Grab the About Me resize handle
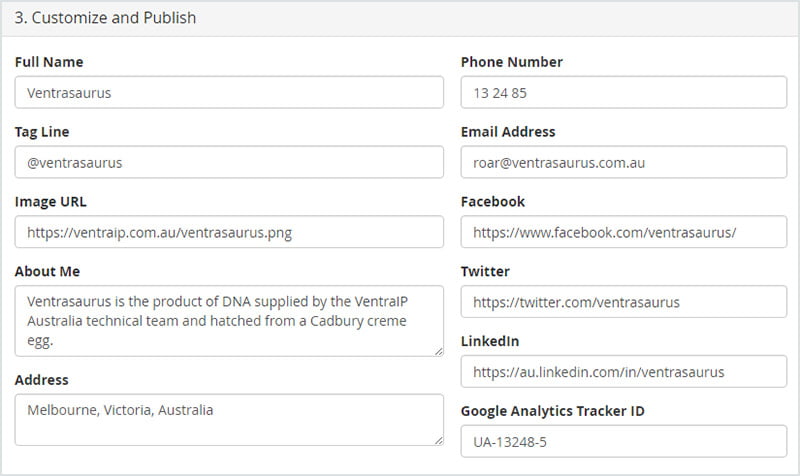This screenshot has width=800, height=476. (x=439, y=352)
